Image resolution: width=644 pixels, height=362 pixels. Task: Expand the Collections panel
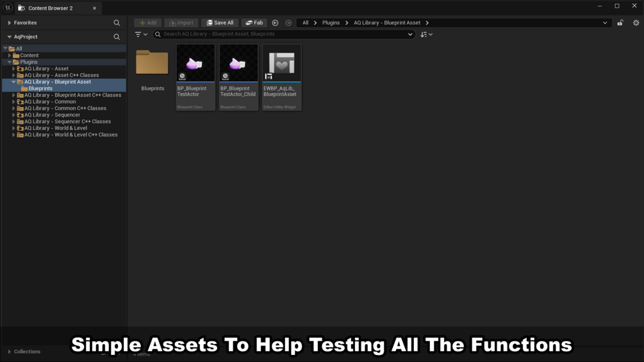tap(10, 352)
